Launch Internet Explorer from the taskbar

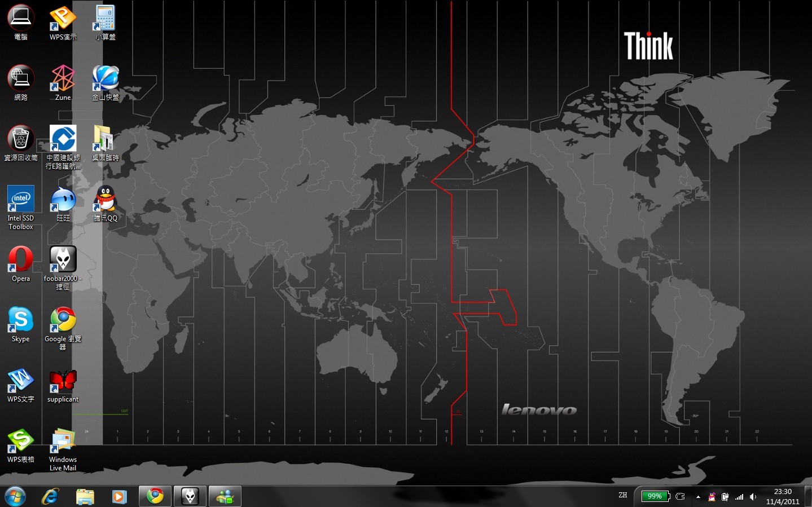(50, 496)
